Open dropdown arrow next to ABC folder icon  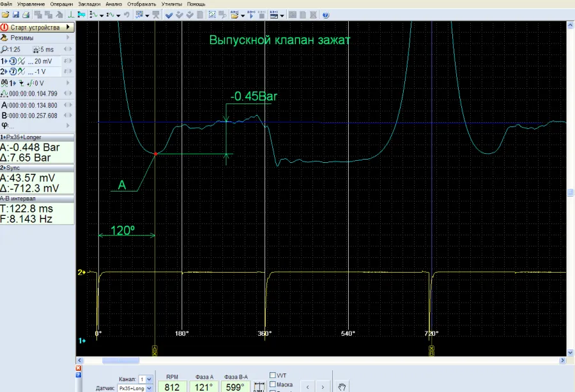[x=242, y=15]
